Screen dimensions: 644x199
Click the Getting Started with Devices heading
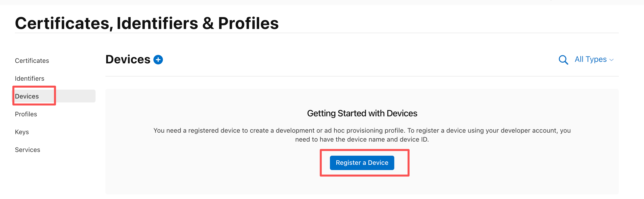tap(362, 114)
